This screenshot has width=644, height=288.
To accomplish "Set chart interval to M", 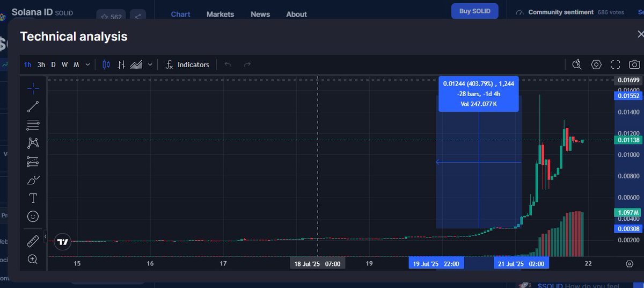I will click(76, 64).
